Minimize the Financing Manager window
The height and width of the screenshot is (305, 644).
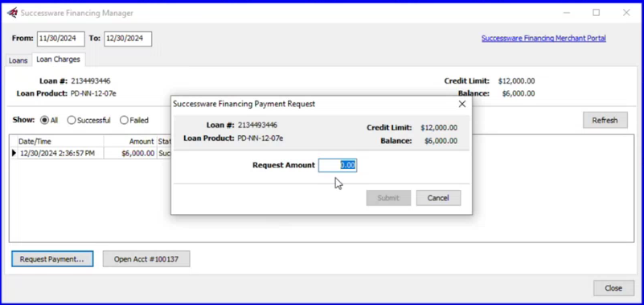(566, 13)
